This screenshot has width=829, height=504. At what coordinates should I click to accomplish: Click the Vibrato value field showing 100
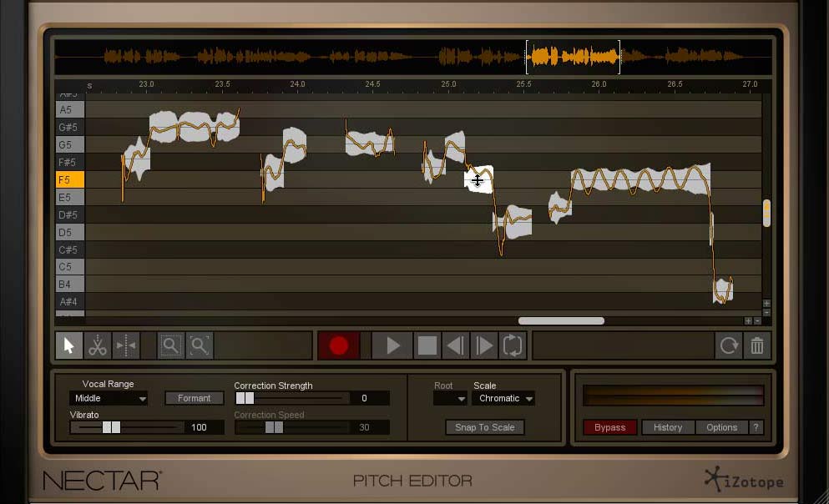204,427
